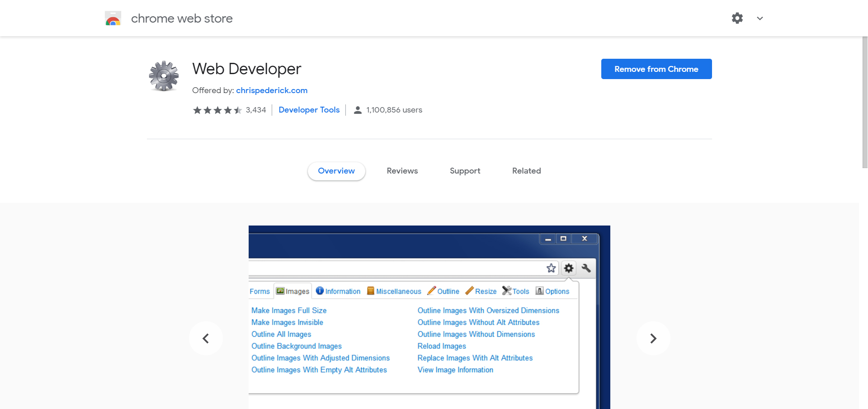Screen dimensions: 868x409
Task: Switch to the Reviews tab
Action: click(x=402, y=171)
